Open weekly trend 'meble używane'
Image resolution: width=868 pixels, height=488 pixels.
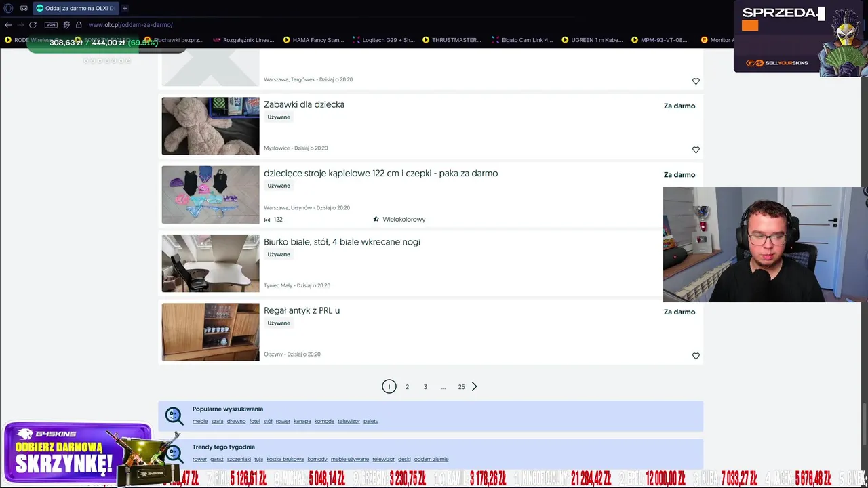click(350, 459)
